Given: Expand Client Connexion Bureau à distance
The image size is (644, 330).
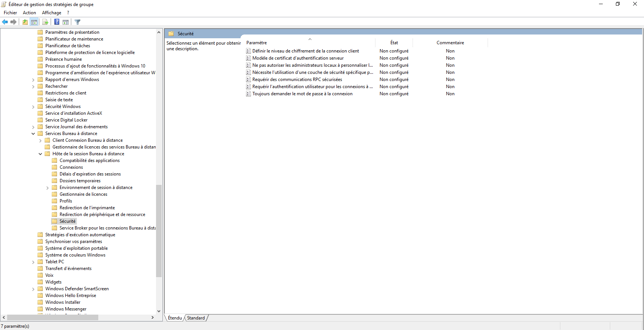Looking at the screenshot, I should tap(40, 141).
